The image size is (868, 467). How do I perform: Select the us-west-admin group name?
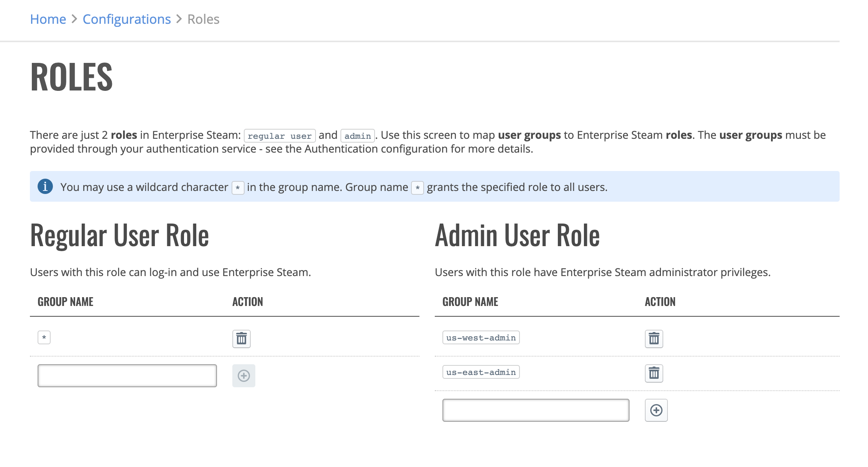481,338
